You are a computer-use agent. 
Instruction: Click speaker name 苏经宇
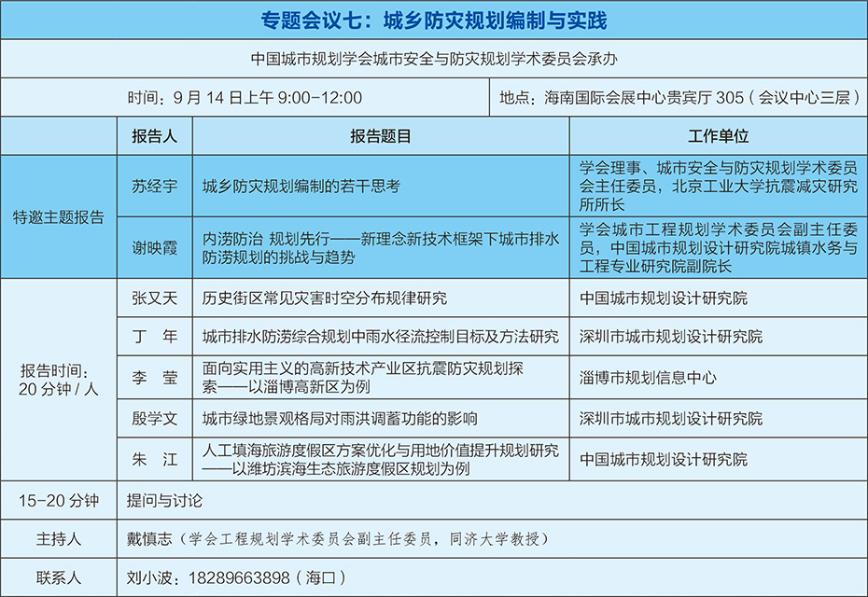point(154,186)
